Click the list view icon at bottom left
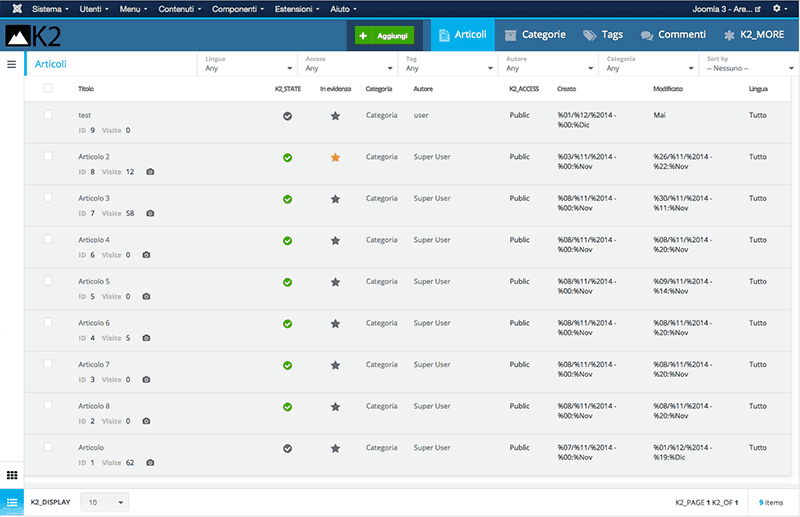The height and width of the screenshot is (517, 800). coord(12,501)
